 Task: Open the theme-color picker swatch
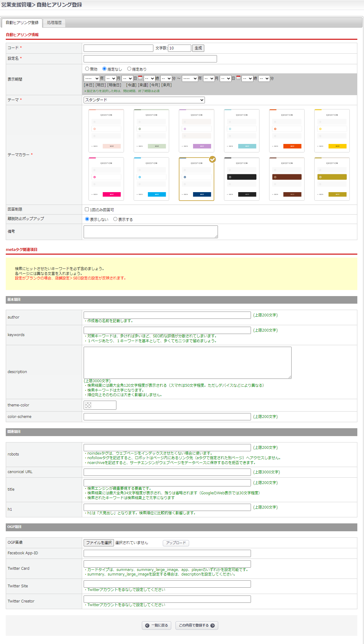coord(88,405)
